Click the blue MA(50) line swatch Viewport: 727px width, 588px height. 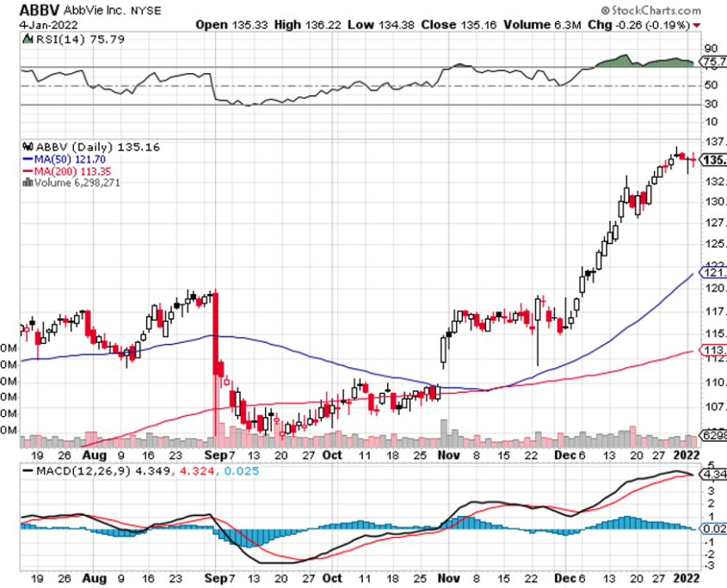(x=28, y=159)
